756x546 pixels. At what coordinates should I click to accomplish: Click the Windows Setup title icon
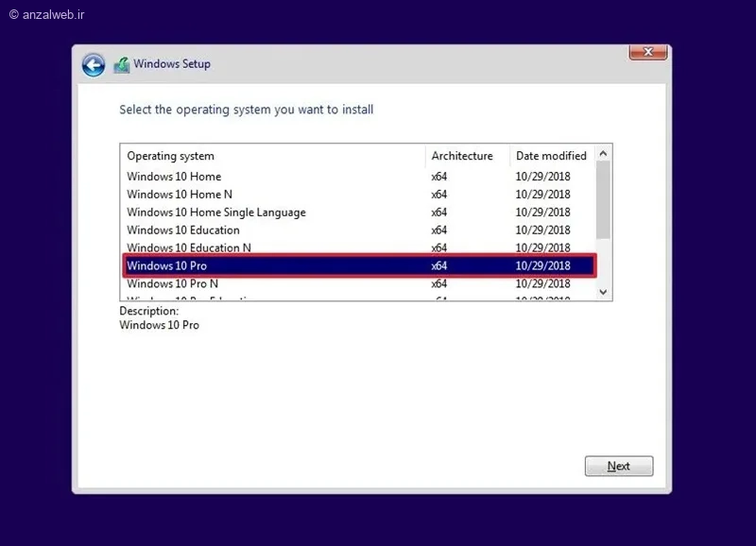click(122, 64)
